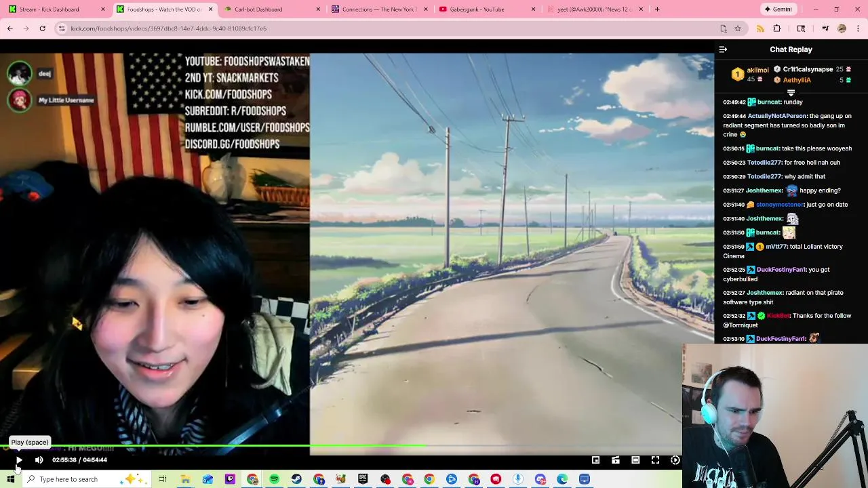Open Cr1t1calsynapse leaderboard entry
868x488 pixels.
click(x=812, y=69)
